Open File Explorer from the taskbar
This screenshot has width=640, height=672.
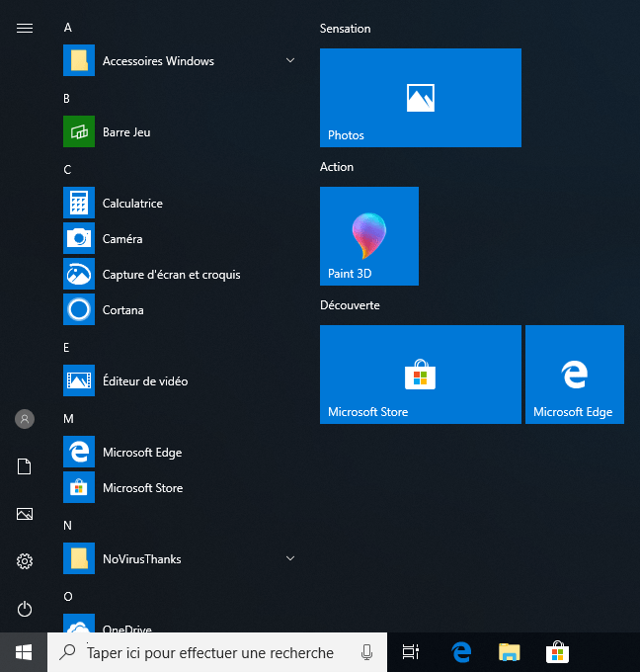coord(510,652)
